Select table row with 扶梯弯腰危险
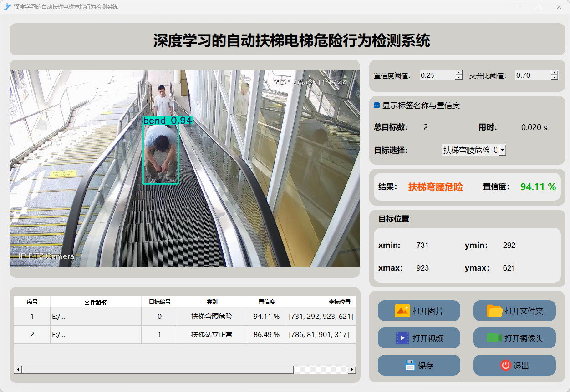This screenshot has width=570, height=392. point(212,317)
